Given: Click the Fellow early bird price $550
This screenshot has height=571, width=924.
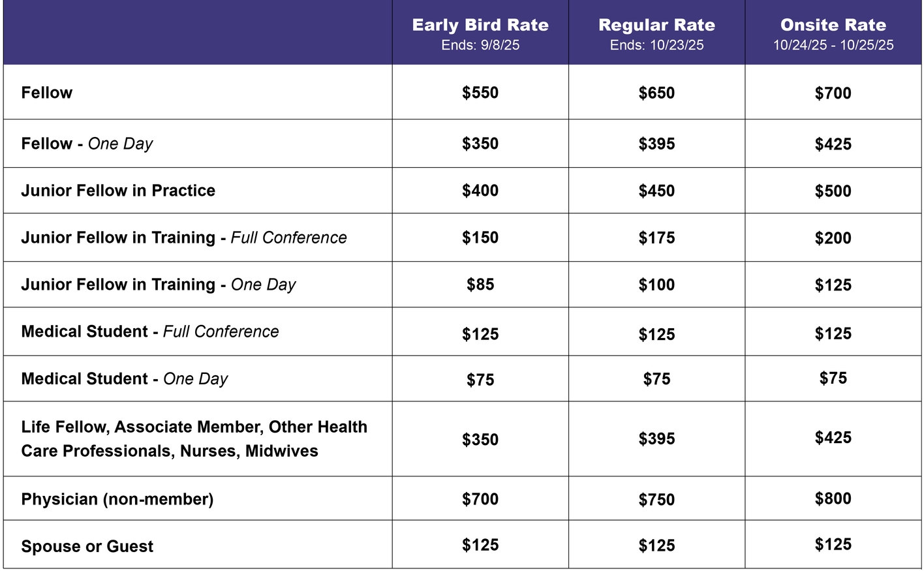Looking at the screenshot, I should point(480,93).
